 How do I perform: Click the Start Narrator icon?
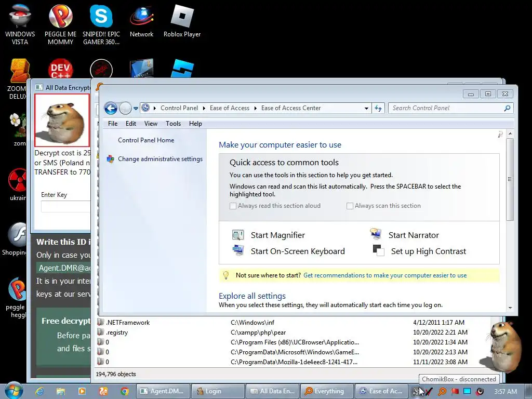coord(376,234)
